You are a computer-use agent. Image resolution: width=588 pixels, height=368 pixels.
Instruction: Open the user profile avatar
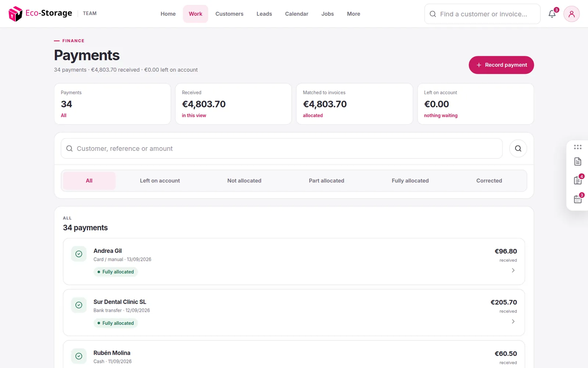(x=571, y=14)
